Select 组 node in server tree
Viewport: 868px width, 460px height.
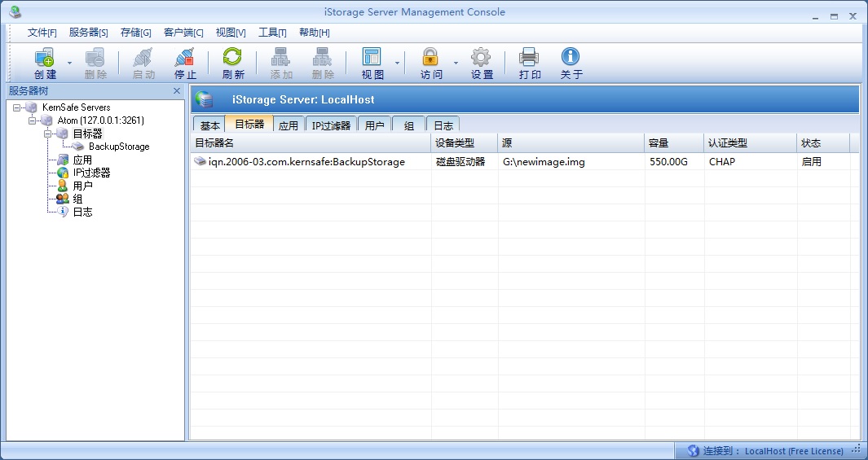(x=77, y=199)
